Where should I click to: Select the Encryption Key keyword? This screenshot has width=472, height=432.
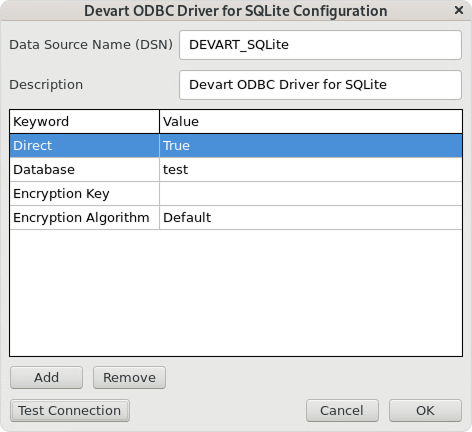(x=85, y=194)
